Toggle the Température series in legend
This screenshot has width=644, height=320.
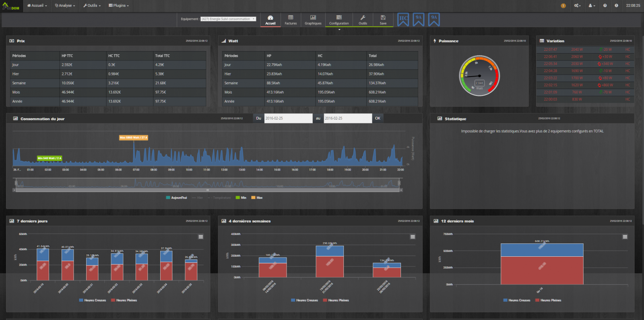[219, 197]
